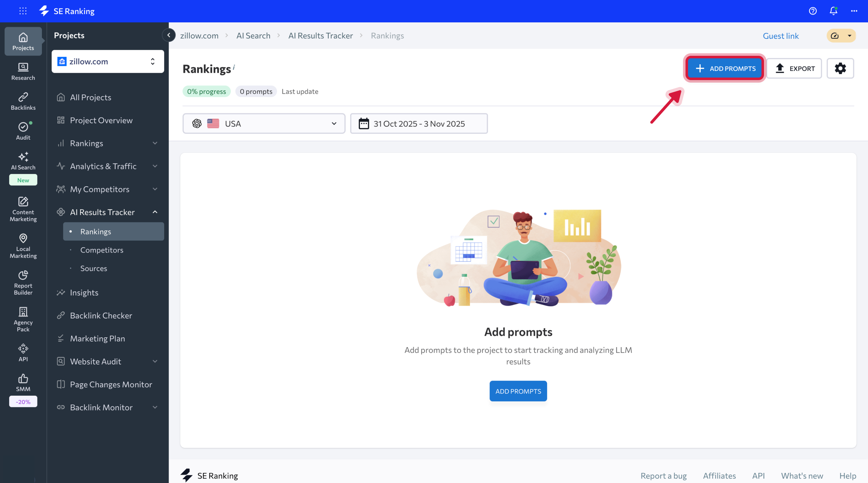
Task: Open the Audit section icon
Action: 23,131
